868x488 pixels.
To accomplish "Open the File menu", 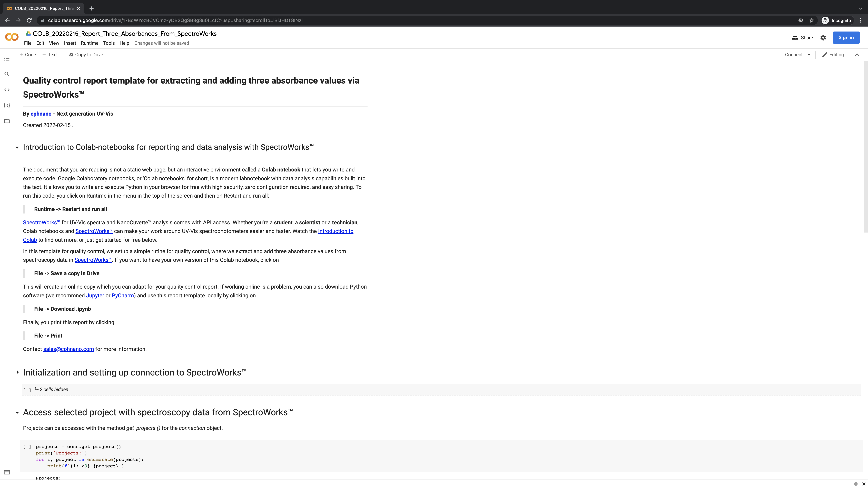I will [x=28, y=43].
